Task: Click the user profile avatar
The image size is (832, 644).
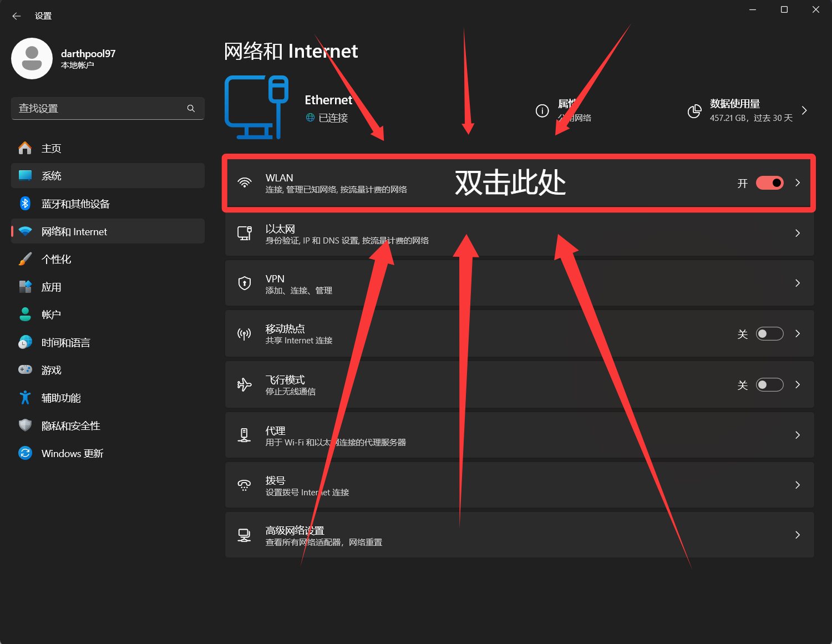Action: 32,59
